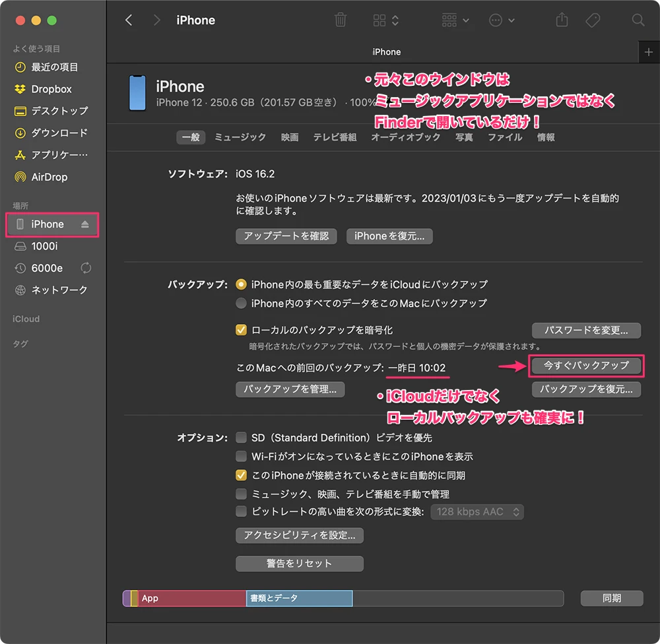
Task: Enable manually manage music, movies, TV checkbox
Action: point(241,494)
